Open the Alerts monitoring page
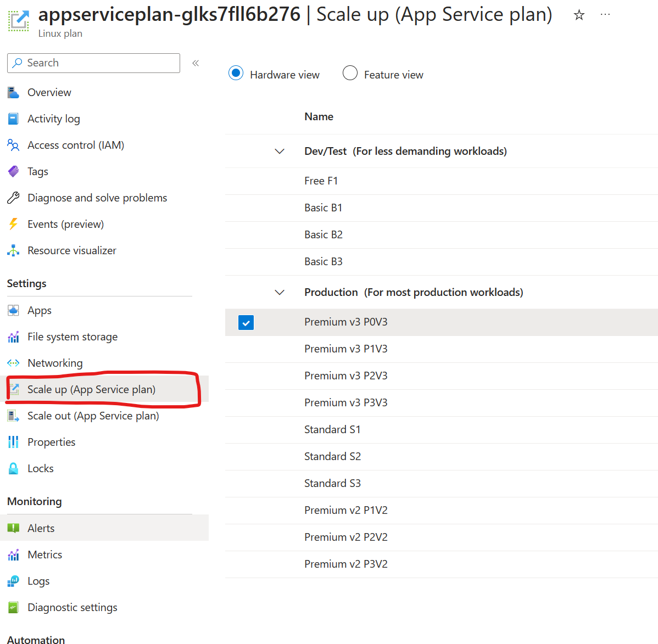Viewport: 658px width, 644px height. pos(41,528)
